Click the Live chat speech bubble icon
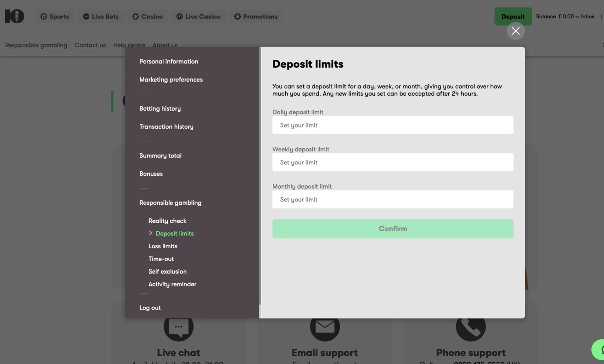This screenshot has width=604, height=364. [x=178, y=327]
